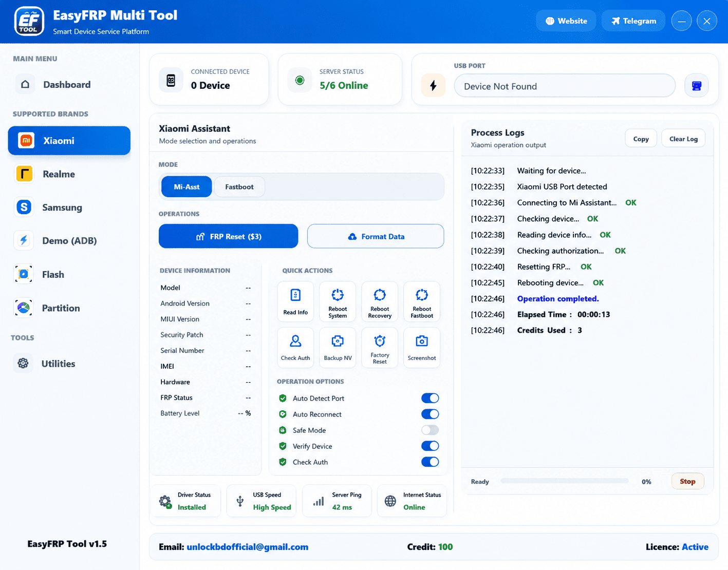Click the 'Security Patch' device info row
Image resolution: width=728 pixels, height=570 pixels.
(x=206, y=335)
